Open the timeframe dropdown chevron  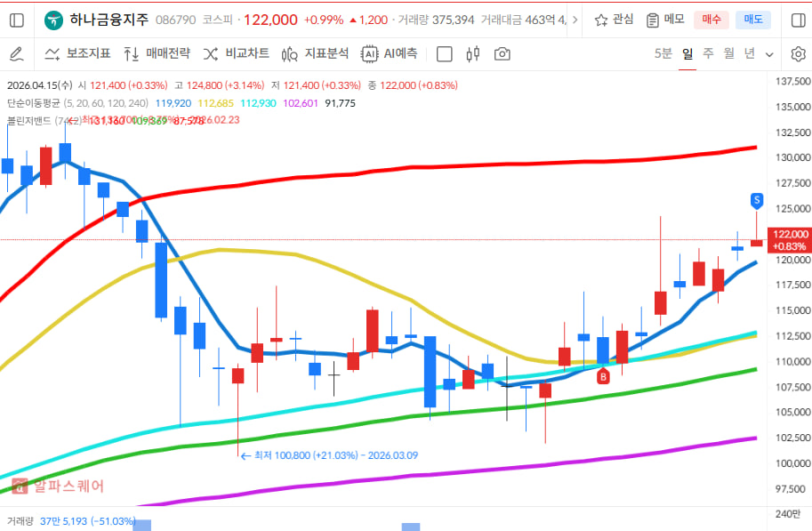770,53
